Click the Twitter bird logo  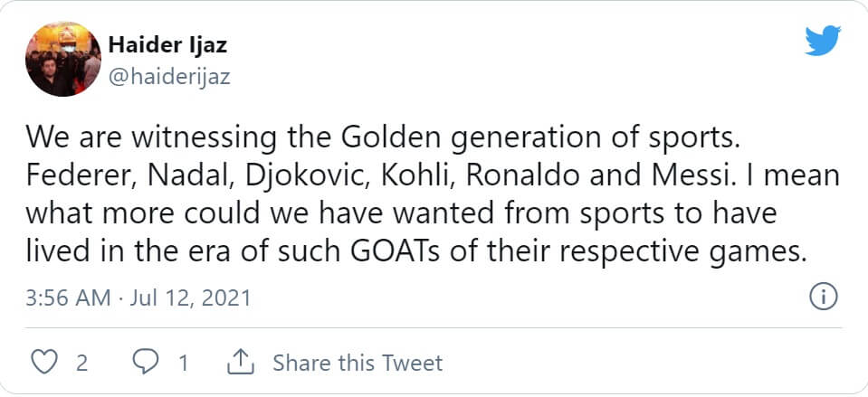point(822,41)
